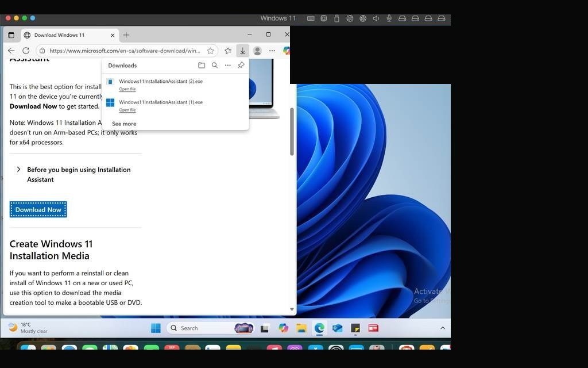This screenshot has height=368, width=588.
Task: Click Create Windows 11 Installation Media heading
Action: coord(51,250)
